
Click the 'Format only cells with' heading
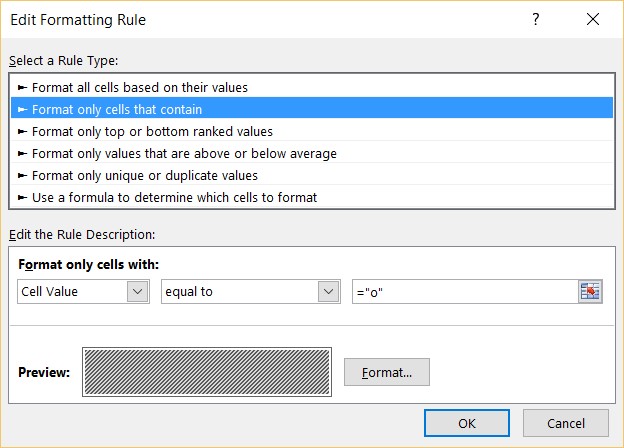pos(89,265)
